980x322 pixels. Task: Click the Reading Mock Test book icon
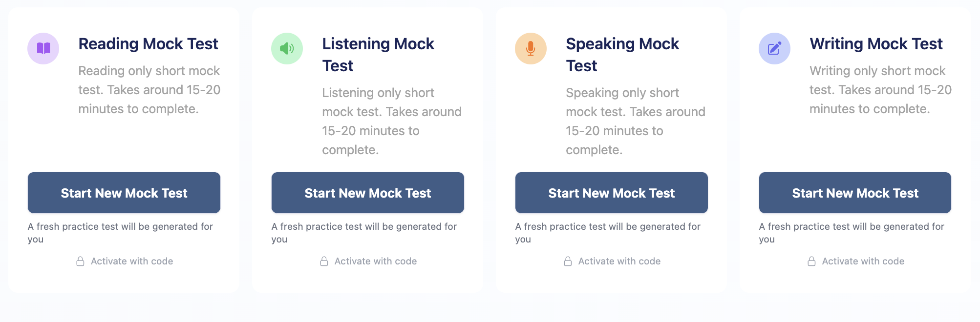click(x=43, y=48)
